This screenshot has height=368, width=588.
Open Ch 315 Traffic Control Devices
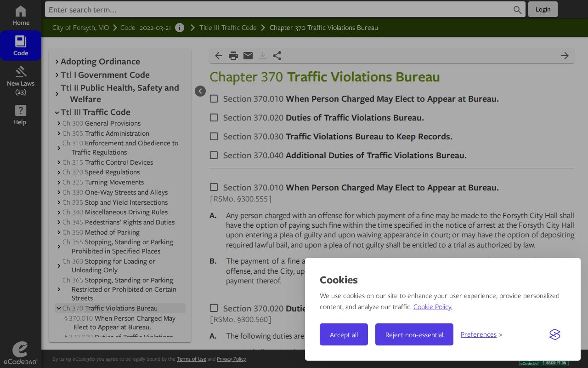(108, 162)
